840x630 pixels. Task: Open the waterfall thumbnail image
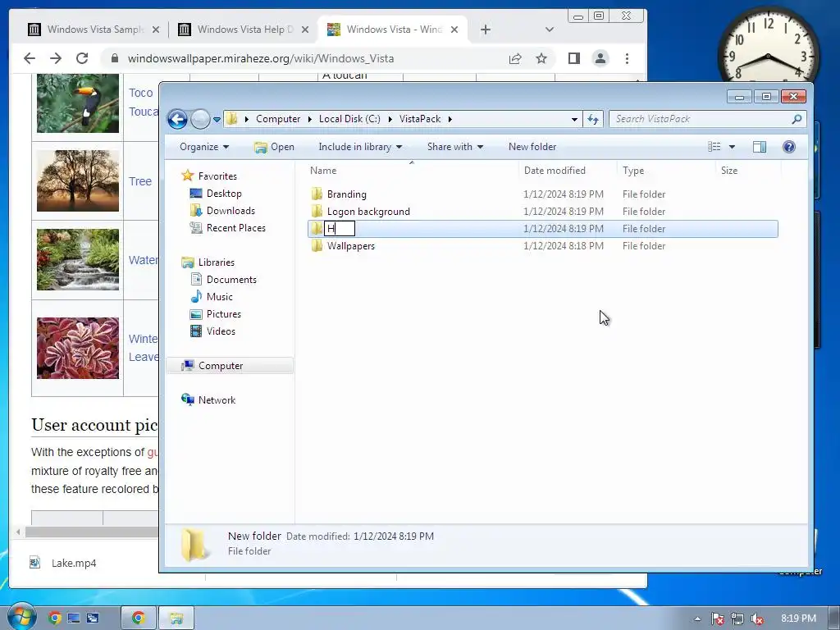point(78,259)
